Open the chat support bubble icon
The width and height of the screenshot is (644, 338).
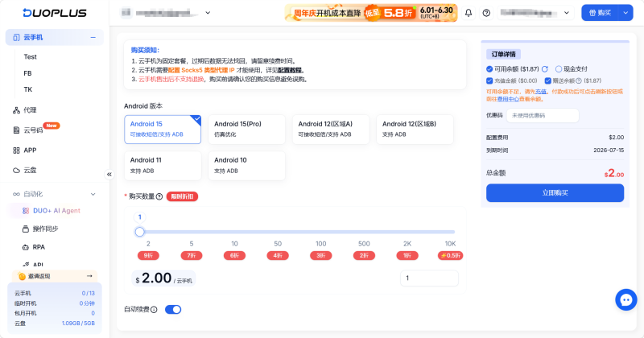[626, 300]
